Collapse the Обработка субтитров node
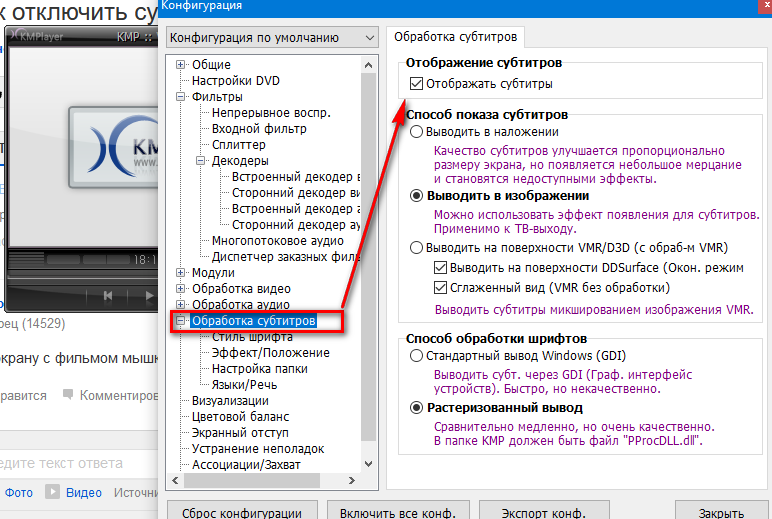 pyautogui.click(x=181, y=321)
